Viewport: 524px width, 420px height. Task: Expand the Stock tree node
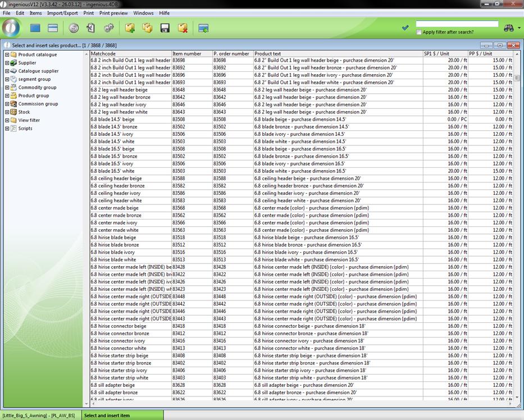pyautogui.click(x=7, y=112)
